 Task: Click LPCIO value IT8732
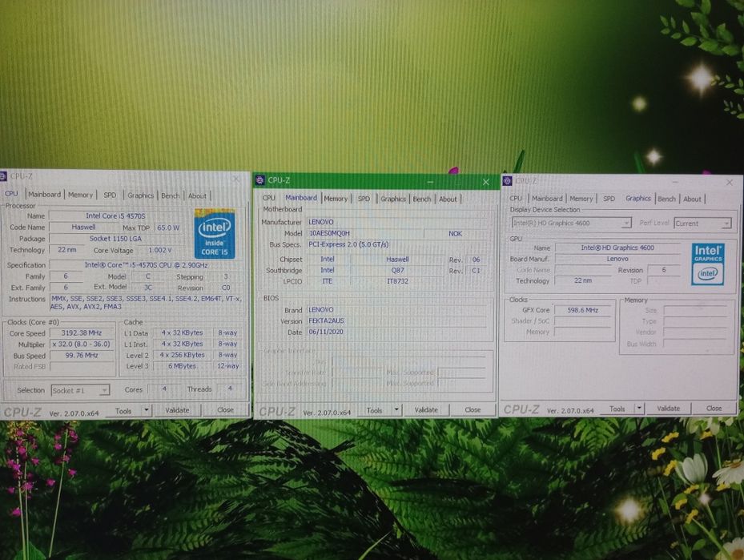click(397, 281)
